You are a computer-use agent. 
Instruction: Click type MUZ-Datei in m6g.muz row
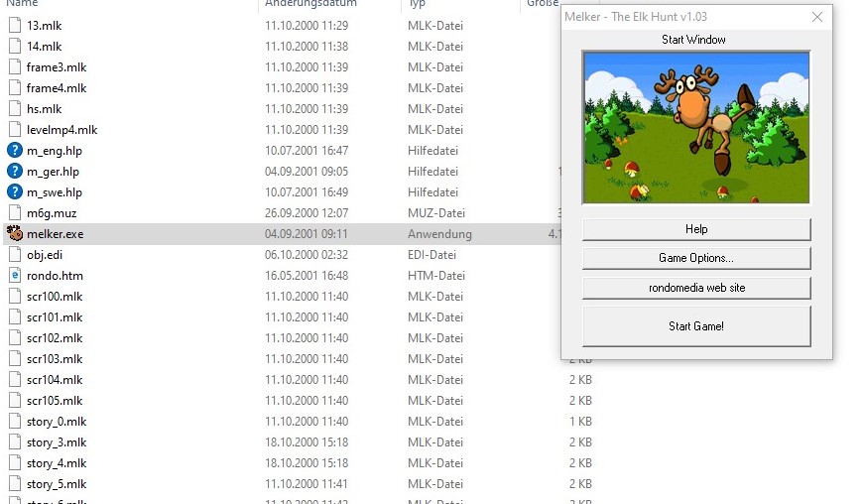click(436, 213)
